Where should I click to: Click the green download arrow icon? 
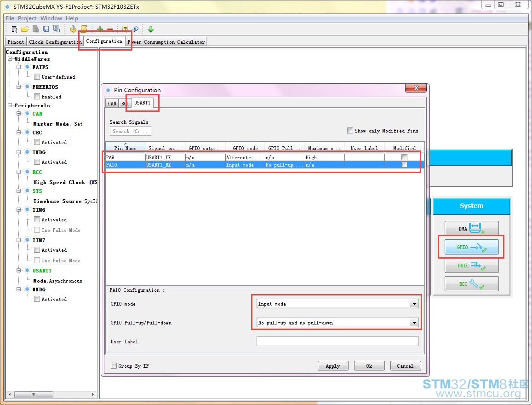[x=151, y=29]
